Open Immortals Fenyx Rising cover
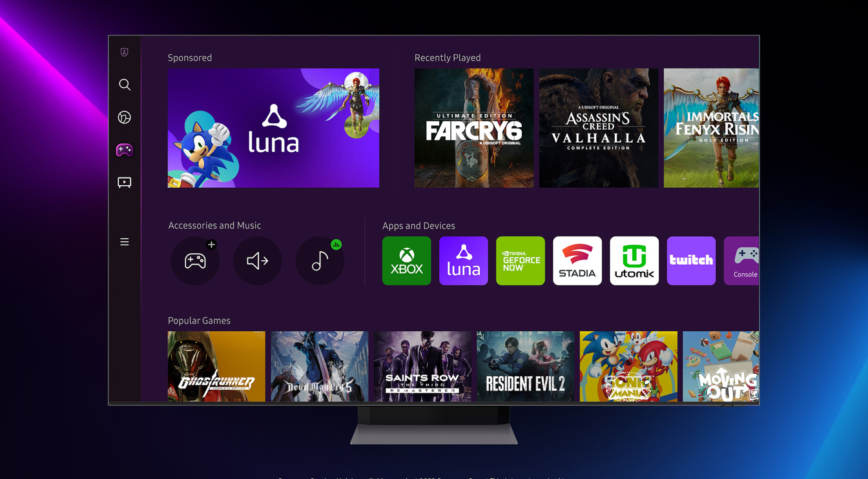868x479 pixels. point(712,128)
